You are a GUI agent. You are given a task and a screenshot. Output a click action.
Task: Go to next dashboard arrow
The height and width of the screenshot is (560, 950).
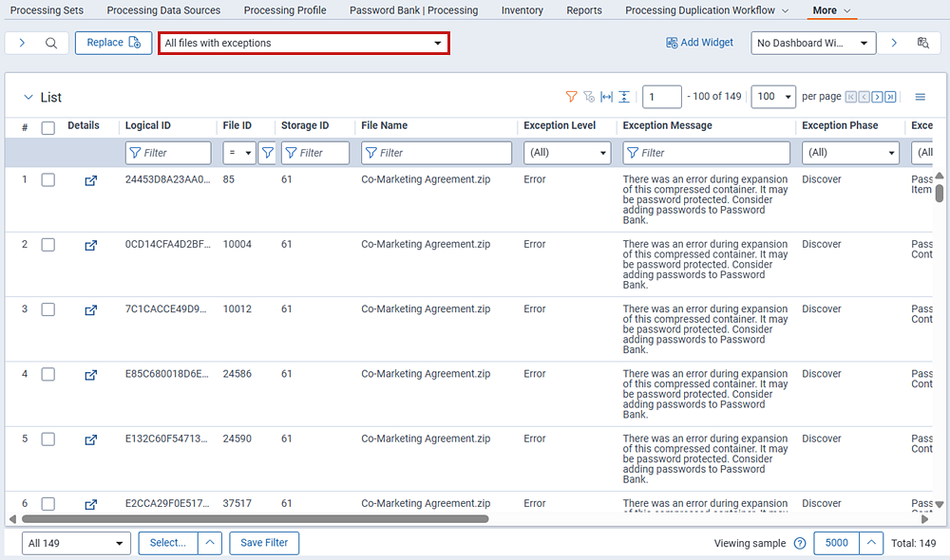(894, 43)
